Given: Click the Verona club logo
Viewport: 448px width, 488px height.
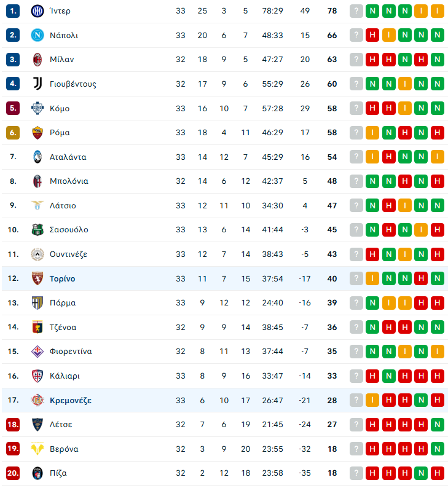Looking at the screenshot, I should pyautogui.click(x=38, y=449).
